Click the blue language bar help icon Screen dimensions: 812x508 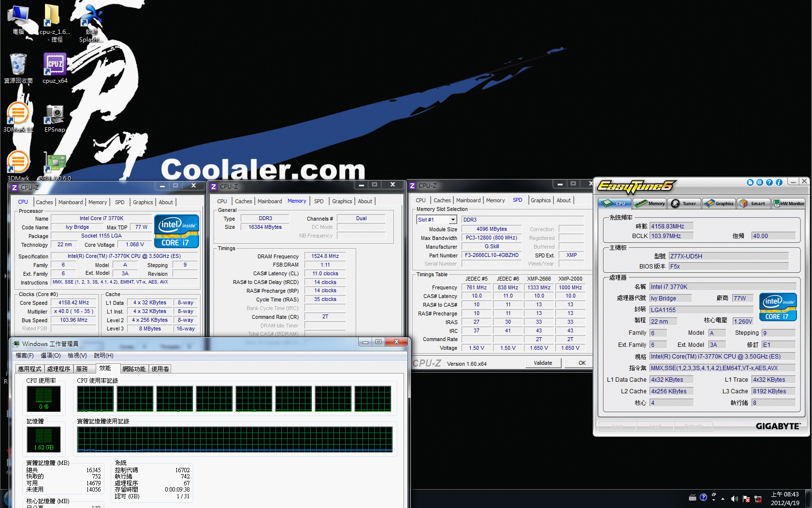coord(703,497)
